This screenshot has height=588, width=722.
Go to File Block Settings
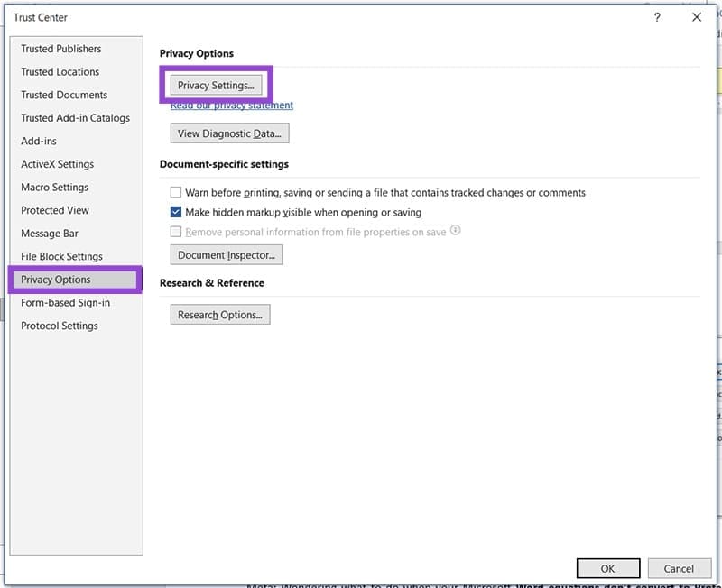(60, 256)
